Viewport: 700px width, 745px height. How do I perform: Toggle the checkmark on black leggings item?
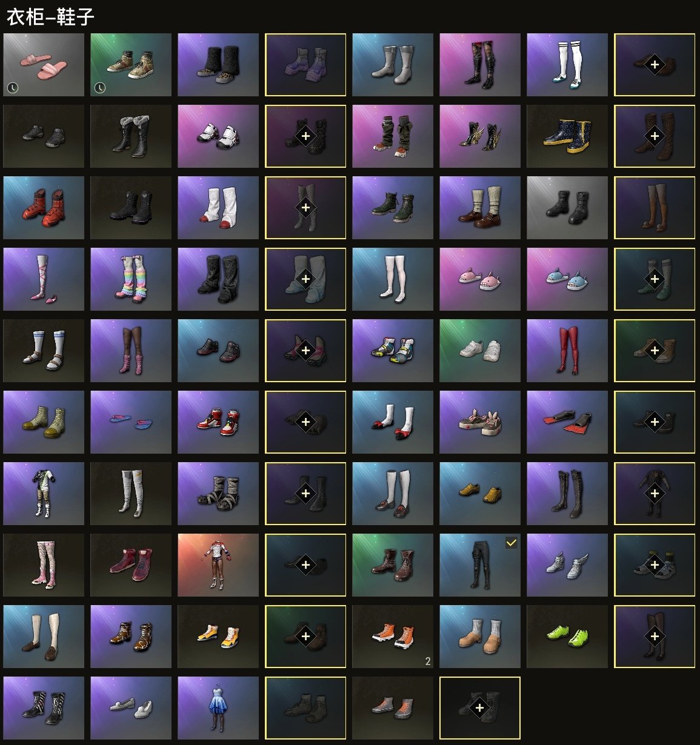pyautogui.click(x=512, y=543)
